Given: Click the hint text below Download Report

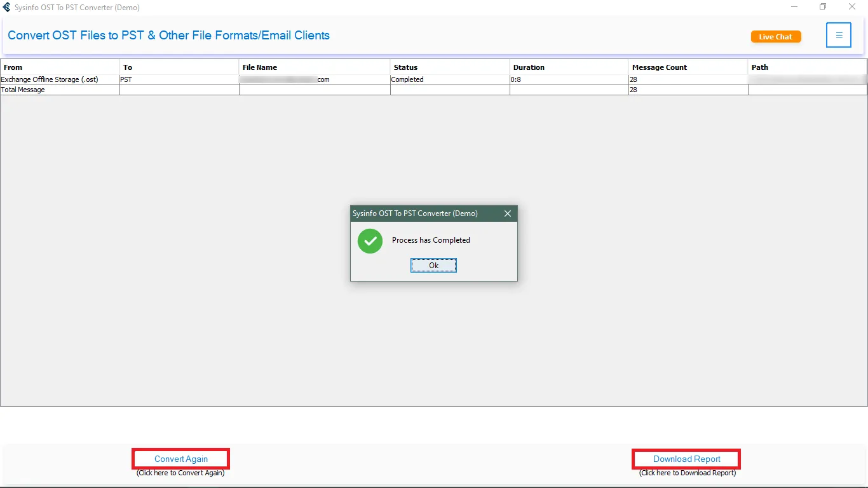Looking at the screenshot, I should 688,473.
